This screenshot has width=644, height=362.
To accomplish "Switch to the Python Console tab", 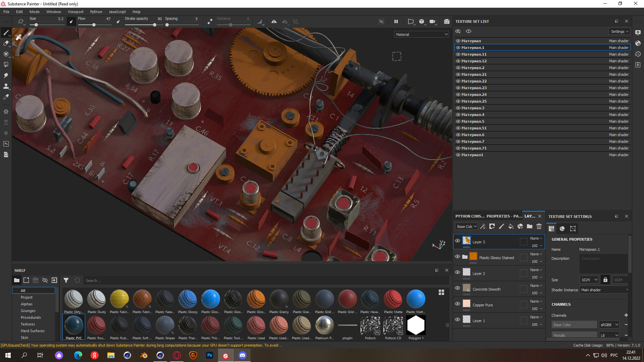I will [470, 216].
